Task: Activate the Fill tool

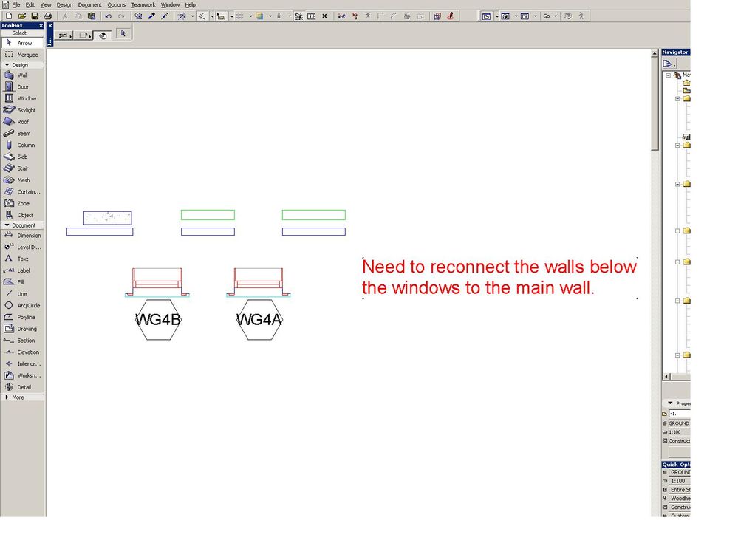Action: point(22,282)
